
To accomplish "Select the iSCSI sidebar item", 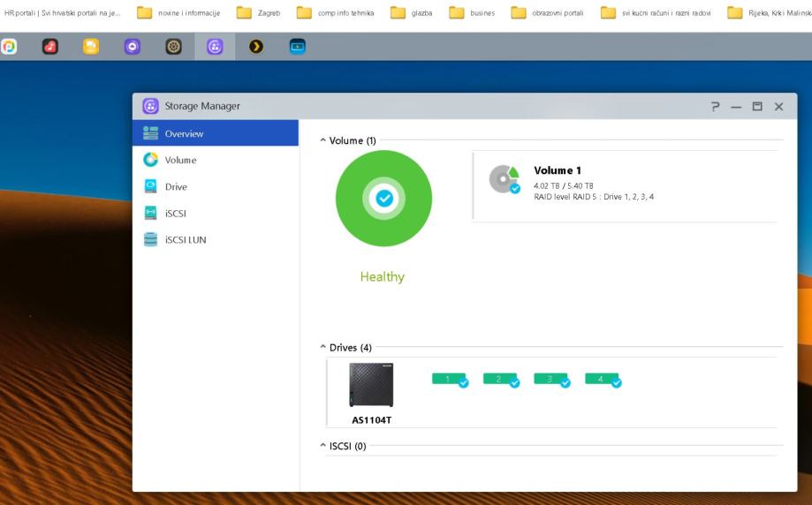I will (176, 213).
